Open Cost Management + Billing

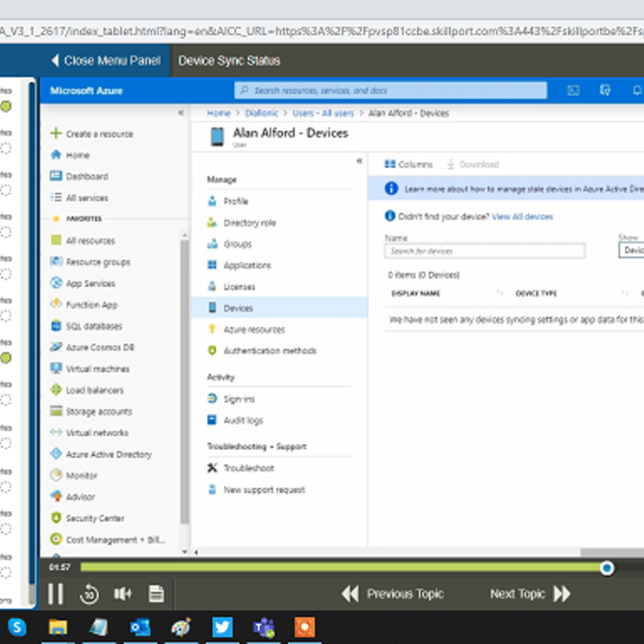pyautogui.click(x=108, y=539)
